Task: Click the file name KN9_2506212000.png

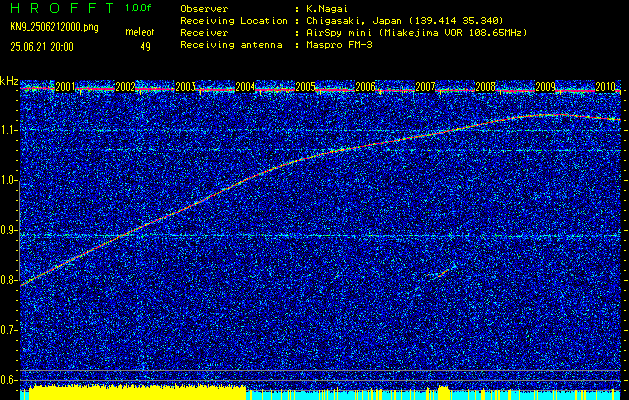Action: 54,27
